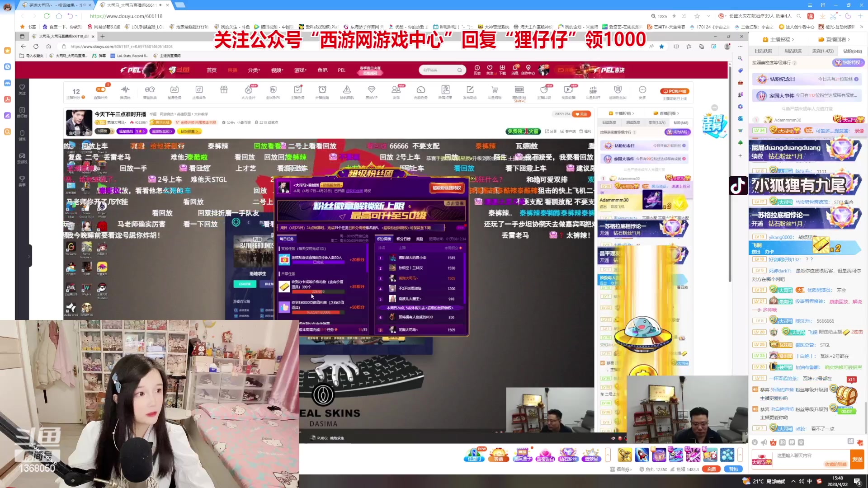Open the 斗鱼购物 shopping cart icon
Screen dimensions: 868x488
point(495,92)
